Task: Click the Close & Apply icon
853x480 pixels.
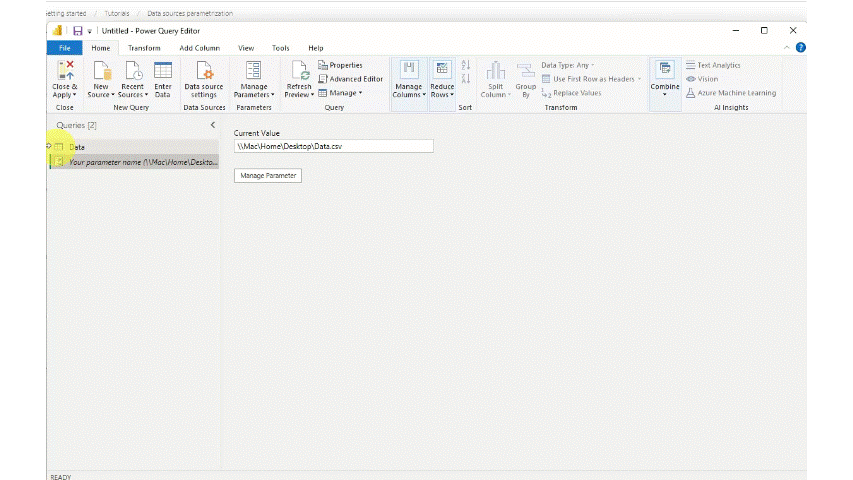Action: (x=64, y=70)
